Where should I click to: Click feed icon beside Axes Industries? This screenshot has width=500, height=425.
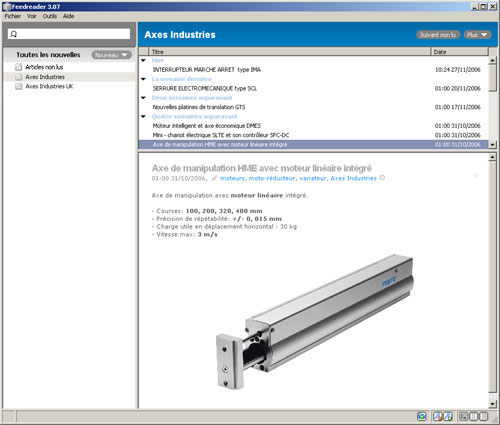click(x=19, y=77)
